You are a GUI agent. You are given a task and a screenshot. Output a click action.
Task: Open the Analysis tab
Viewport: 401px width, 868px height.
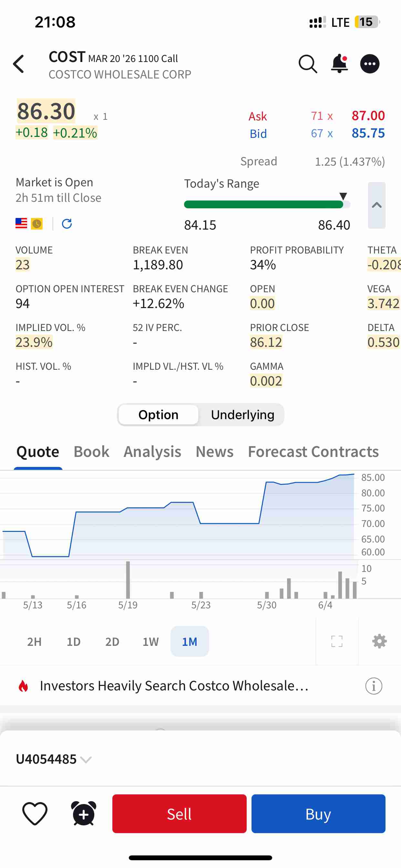click(152, 451)
